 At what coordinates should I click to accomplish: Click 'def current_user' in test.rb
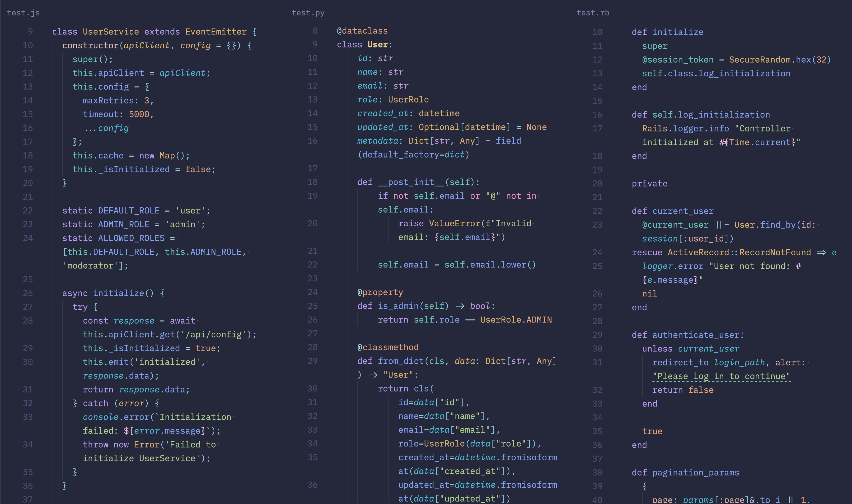point(673,211)
